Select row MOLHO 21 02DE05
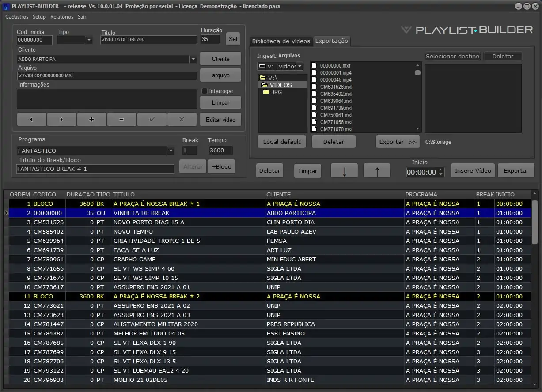This screenshot has height=392, width=542. tap(270, 380)
